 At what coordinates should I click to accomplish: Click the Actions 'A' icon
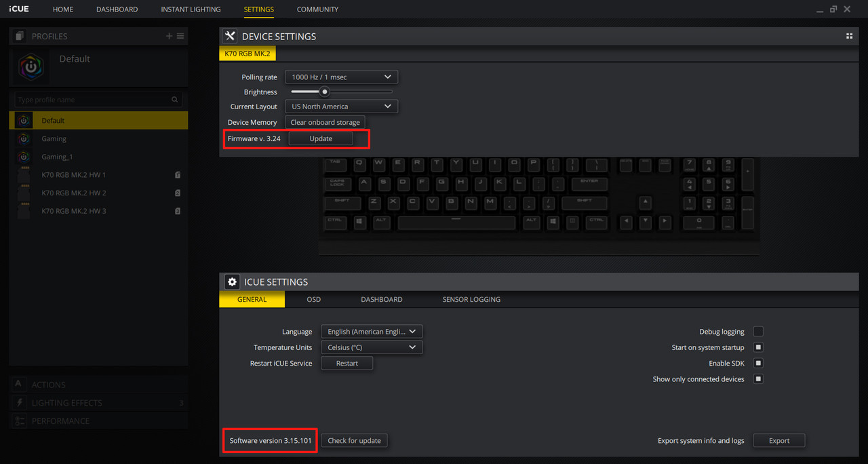coord(19,385)
